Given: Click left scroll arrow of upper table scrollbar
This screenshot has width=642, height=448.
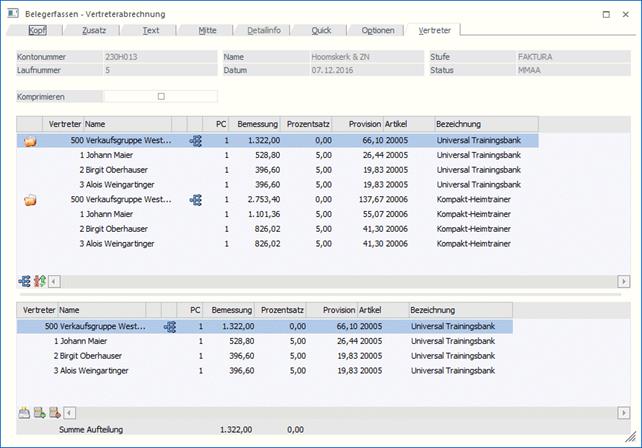Looking at the screenshot, I should point(54,282).
